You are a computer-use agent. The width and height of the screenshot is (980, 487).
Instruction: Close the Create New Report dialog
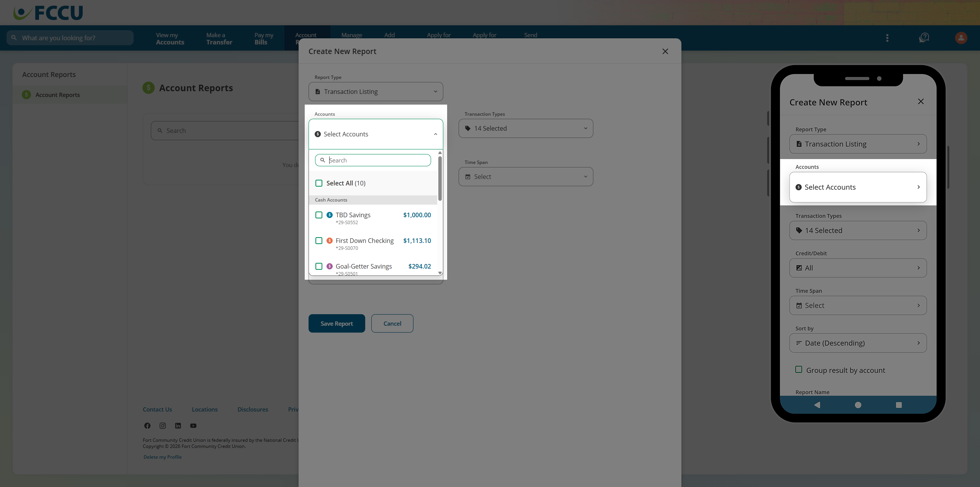[x=665, y=51]
